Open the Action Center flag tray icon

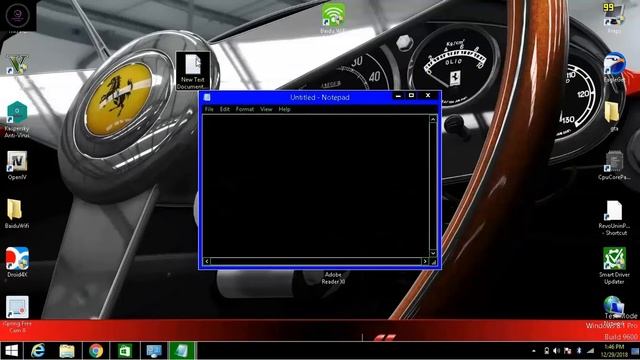[x=568, y=351]
